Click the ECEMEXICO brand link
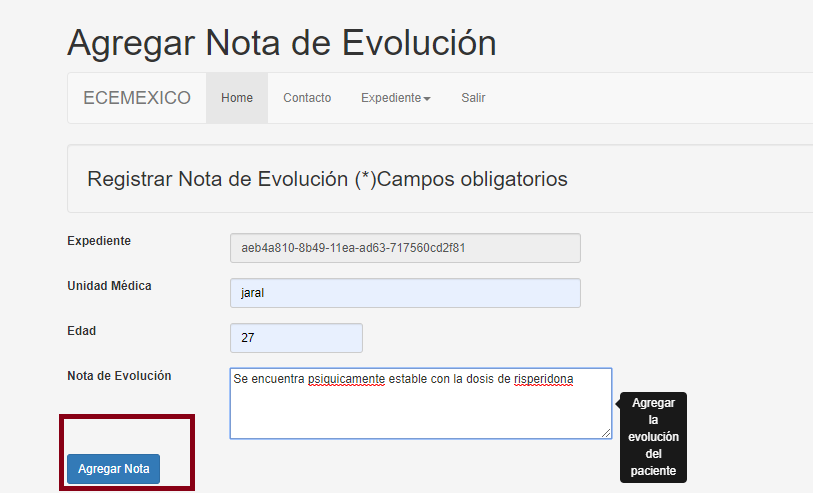 coord(137,98)
